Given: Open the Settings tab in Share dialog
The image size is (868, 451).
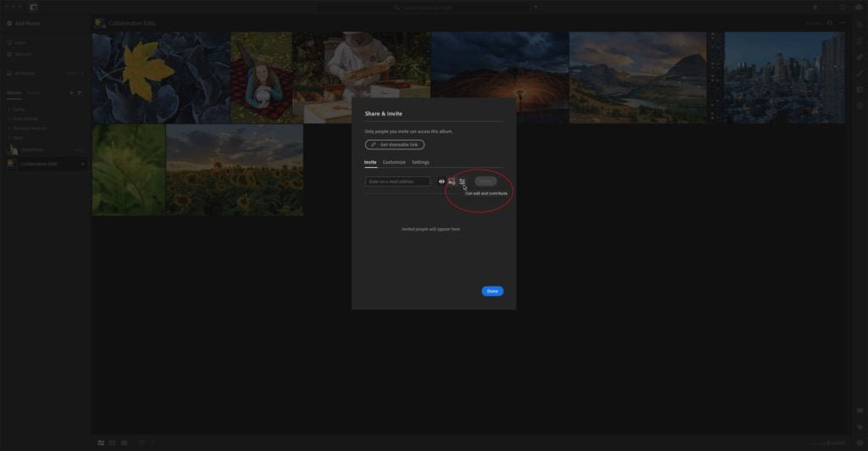Looking at the screenshot, I should [420, 162].
